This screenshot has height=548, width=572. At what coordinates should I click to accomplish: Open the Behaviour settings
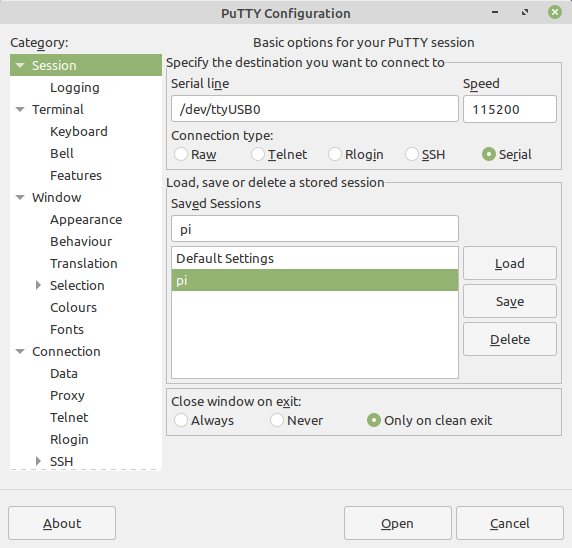[81, 242]
